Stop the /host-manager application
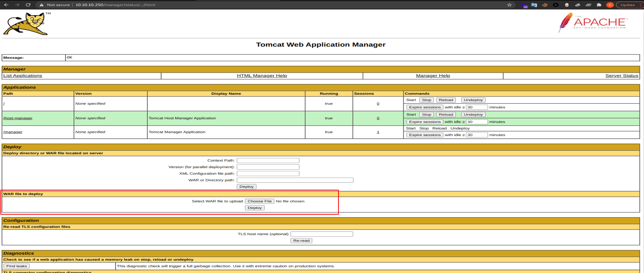 (x=427, y=114)
